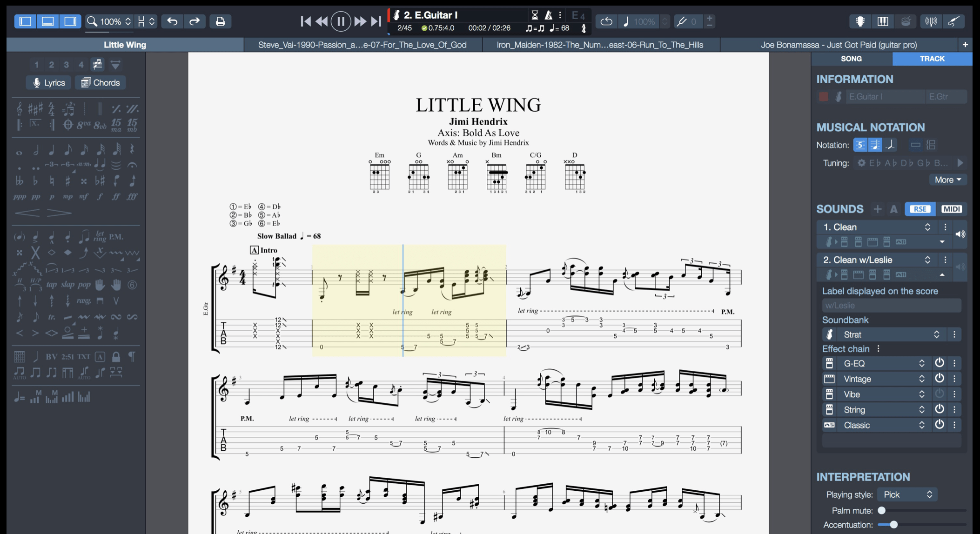Click the Label displayed on the score field
The width and height of the screenshot is (980, 534).
pyautogui.click(x=891, y=305)
